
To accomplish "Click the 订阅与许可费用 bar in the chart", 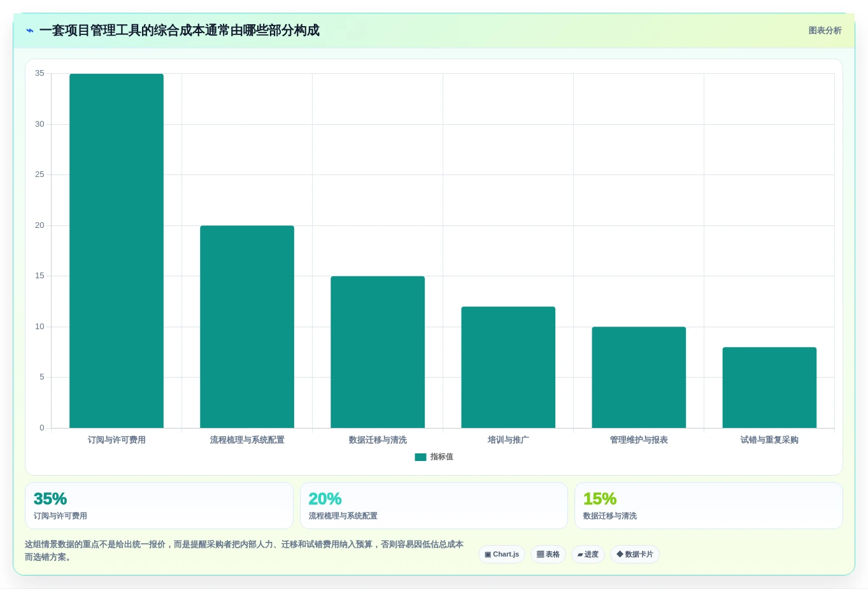I will [117, 251].
